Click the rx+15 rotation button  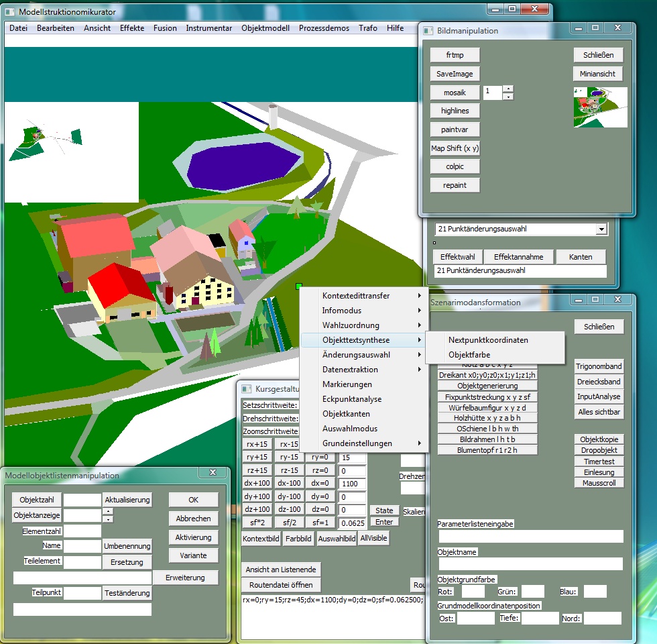point(257,444)
